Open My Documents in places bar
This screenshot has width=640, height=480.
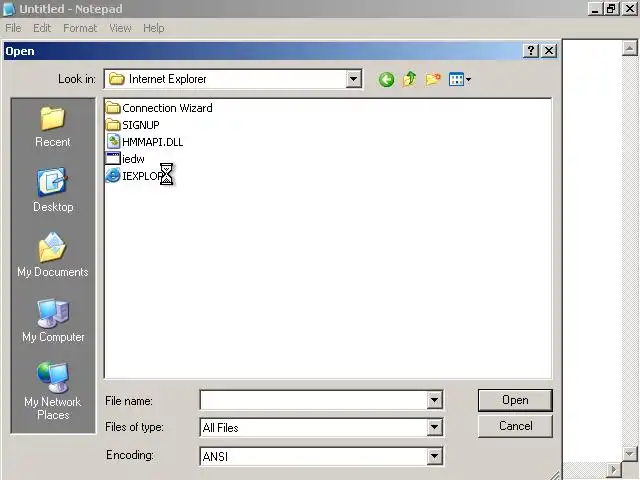point(53,255)
